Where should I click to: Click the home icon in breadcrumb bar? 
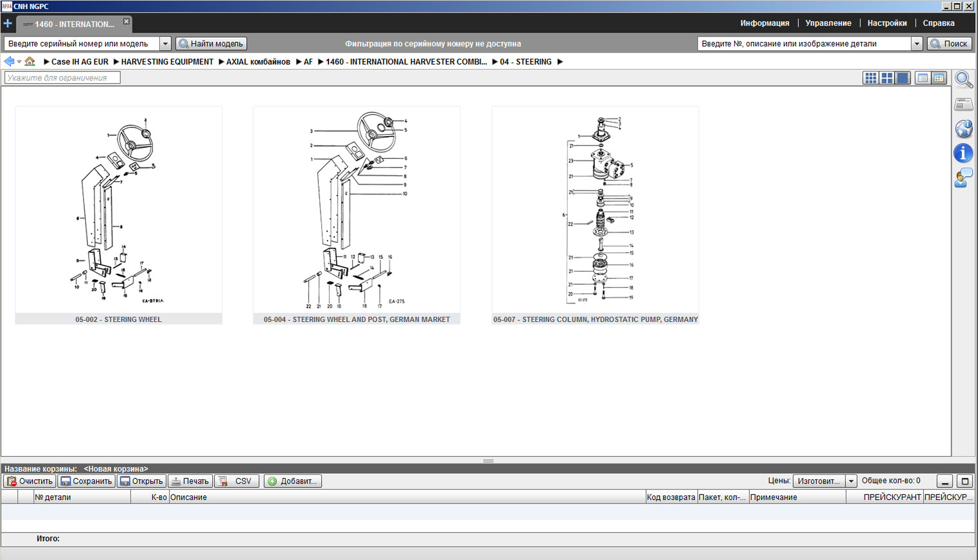30,62
